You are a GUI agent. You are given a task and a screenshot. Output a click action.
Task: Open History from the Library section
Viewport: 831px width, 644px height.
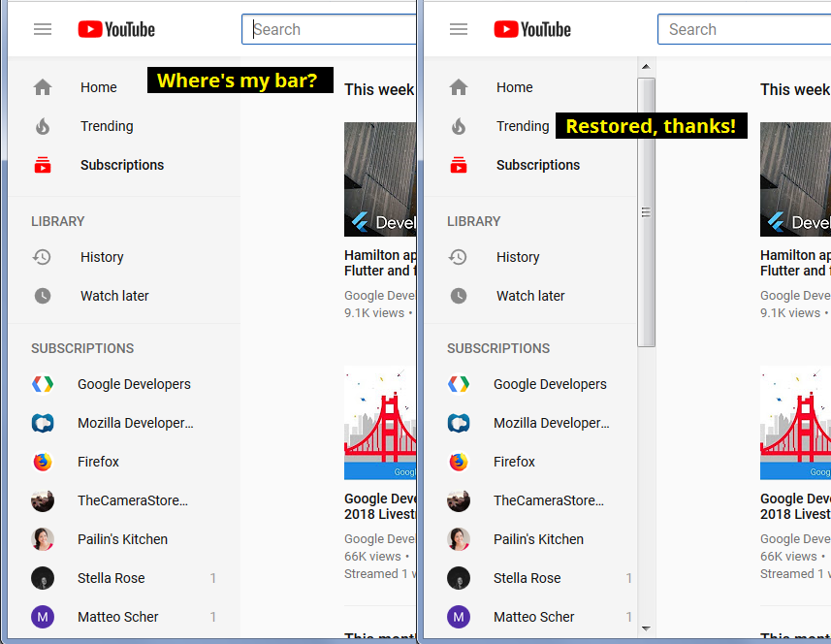(43, 256)
